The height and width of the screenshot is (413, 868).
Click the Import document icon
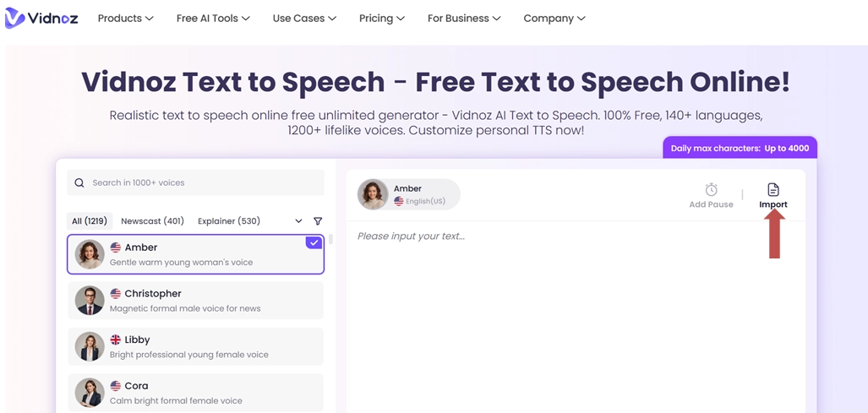point(772,190)
